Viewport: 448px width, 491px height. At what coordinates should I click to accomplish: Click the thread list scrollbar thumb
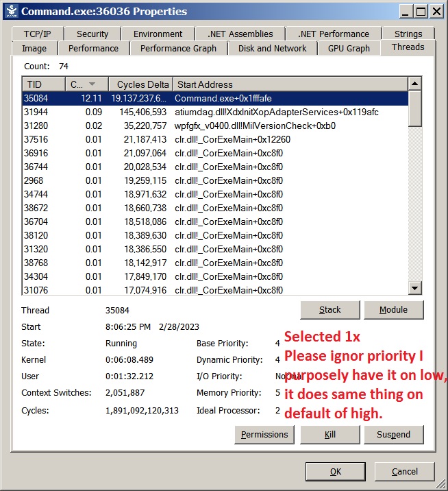[x=415, y=108]
